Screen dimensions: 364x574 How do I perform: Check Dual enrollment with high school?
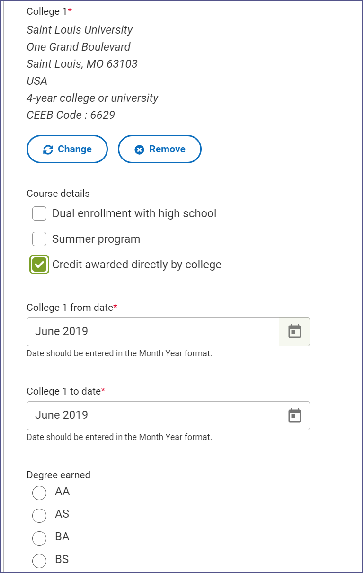39,213
